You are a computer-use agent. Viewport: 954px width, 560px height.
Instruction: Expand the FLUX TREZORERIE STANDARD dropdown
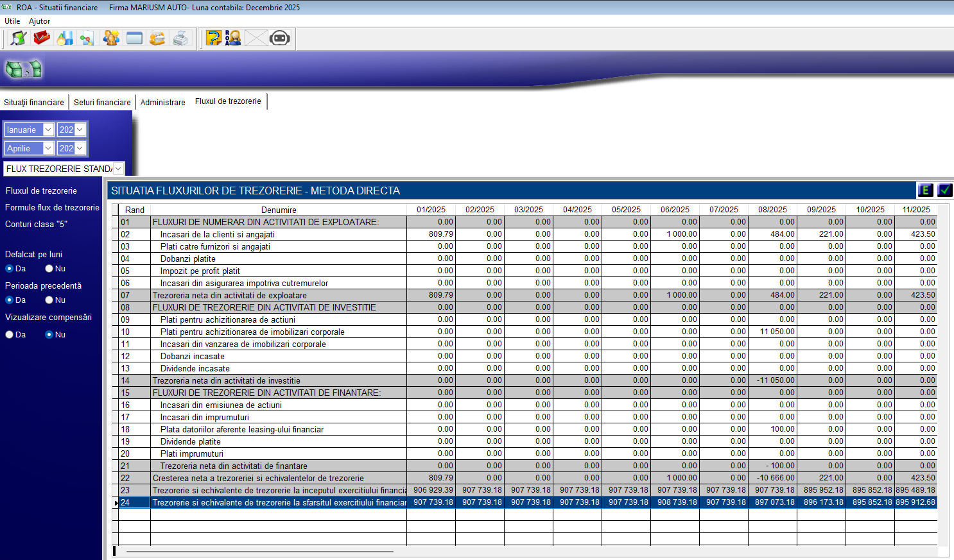118,169
